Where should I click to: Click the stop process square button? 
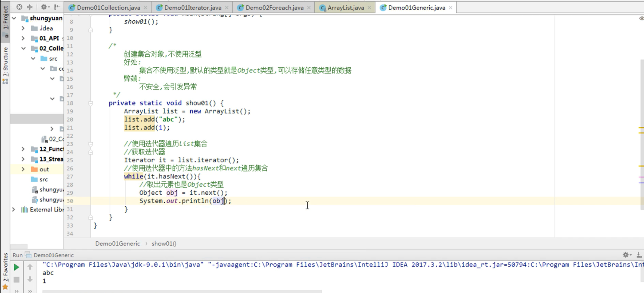(16, 280)
